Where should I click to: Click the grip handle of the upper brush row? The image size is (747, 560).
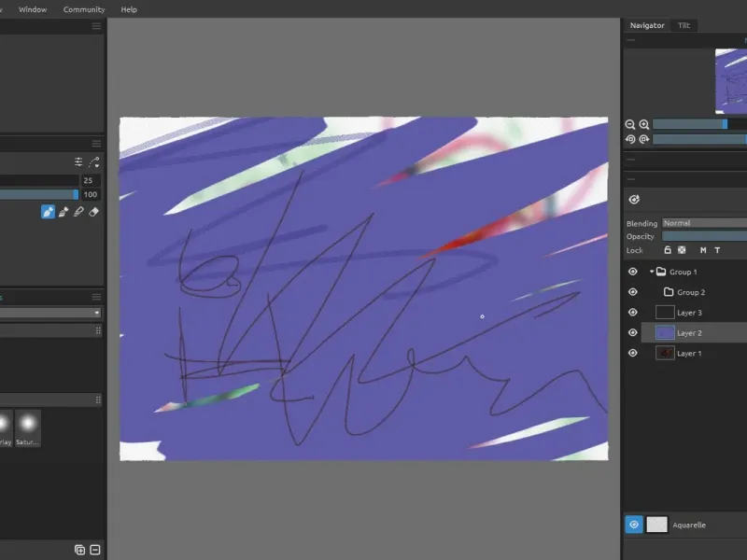98,330
